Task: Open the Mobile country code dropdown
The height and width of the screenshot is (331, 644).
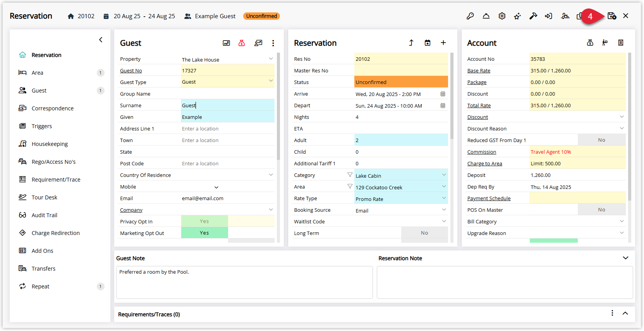Action: [216, 187]
